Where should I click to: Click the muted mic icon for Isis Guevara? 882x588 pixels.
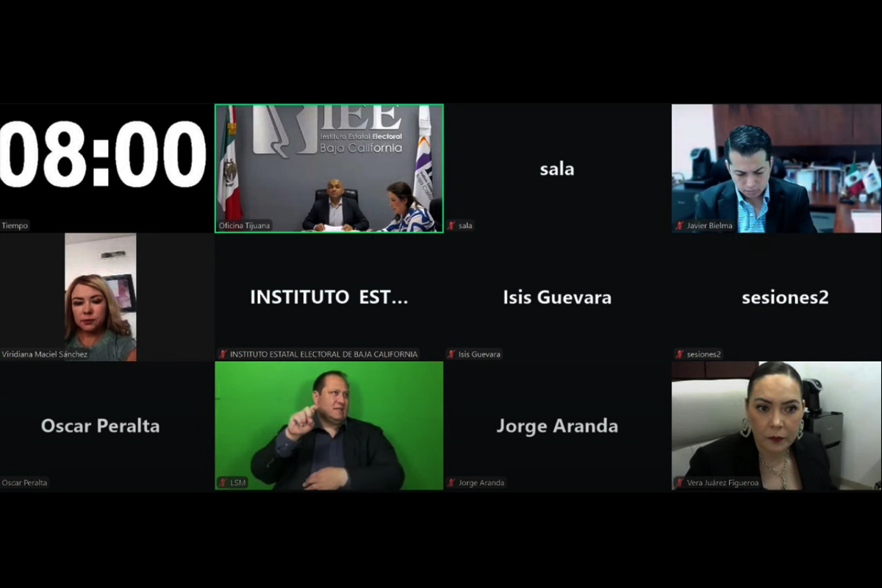[451, 354]
